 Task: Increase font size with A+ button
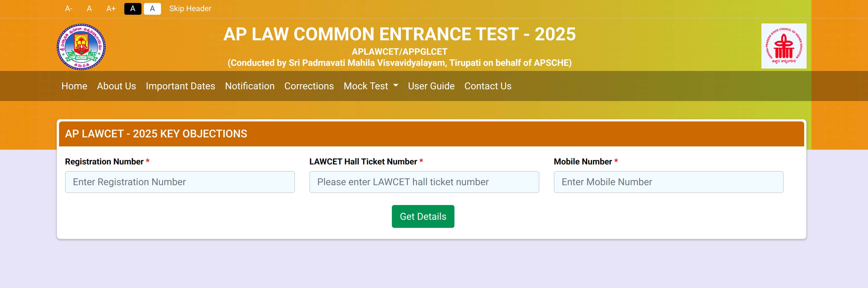pos(111,9)
